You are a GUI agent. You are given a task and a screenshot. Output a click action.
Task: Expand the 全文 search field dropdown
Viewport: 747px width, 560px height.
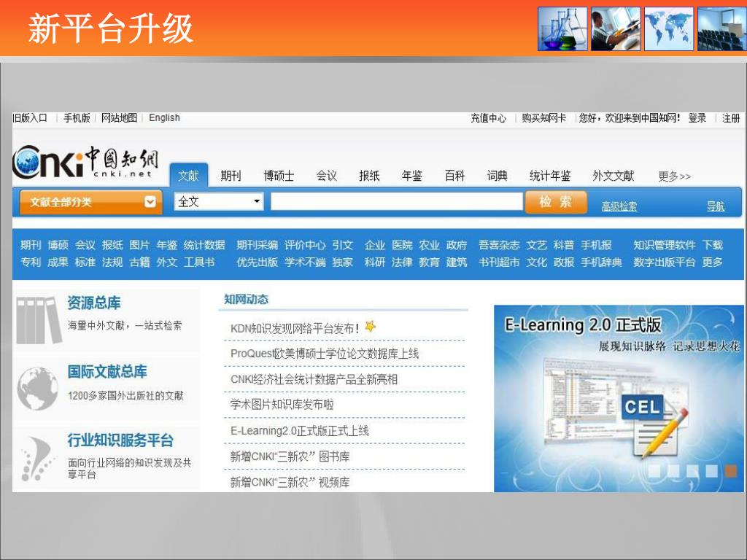point(257,201)
